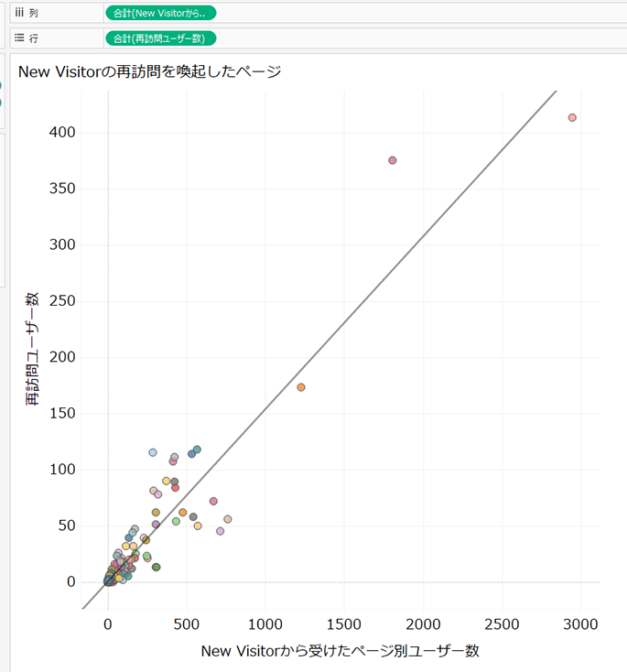627x672 pixels.
Task: Click the horizontal axis title New Visitorから受けたページ別ユーザー数
Action: tap(340, 651)
